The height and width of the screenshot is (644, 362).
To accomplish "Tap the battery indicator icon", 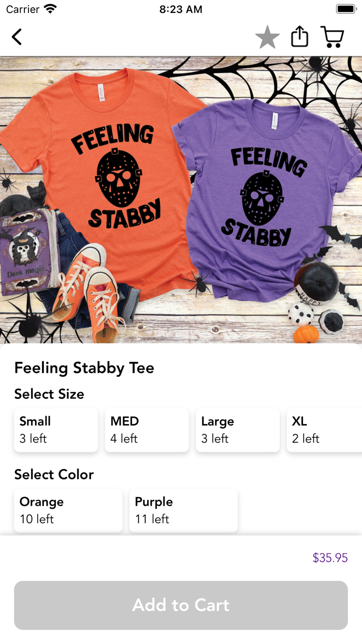I will coord(345,9).
